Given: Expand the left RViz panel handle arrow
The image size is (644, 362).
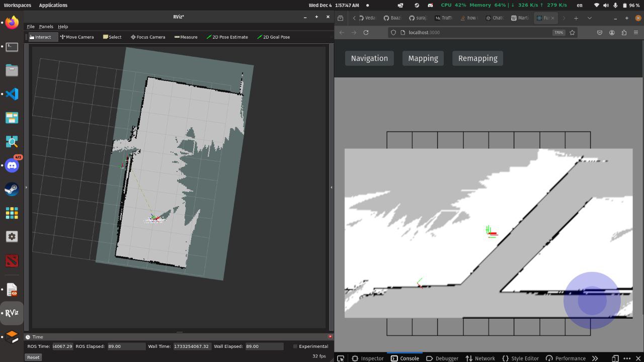Looking at the screenshot, I should pyautogui.click(x=26, y=187).
